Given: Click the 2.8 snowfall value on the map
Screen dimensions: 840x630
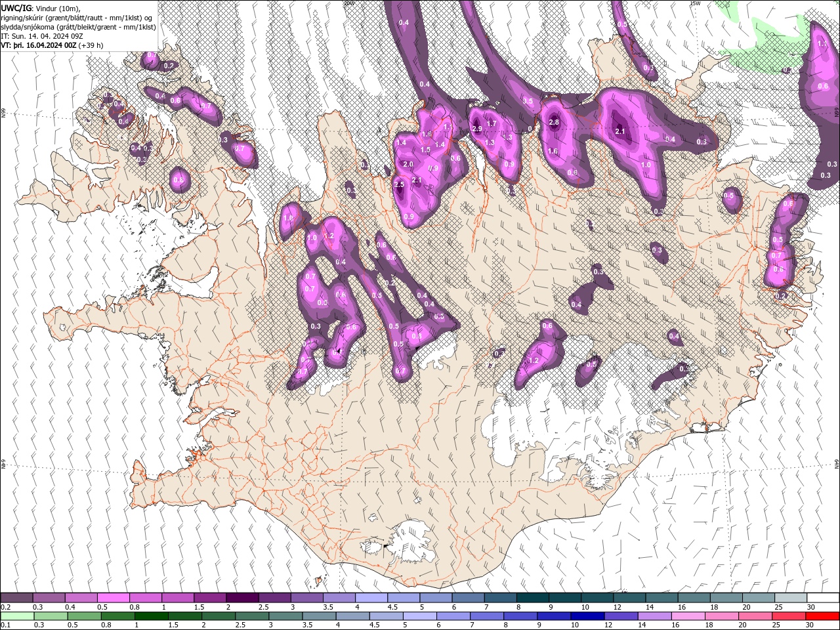Looking at the screenshot, I should 553,122.
